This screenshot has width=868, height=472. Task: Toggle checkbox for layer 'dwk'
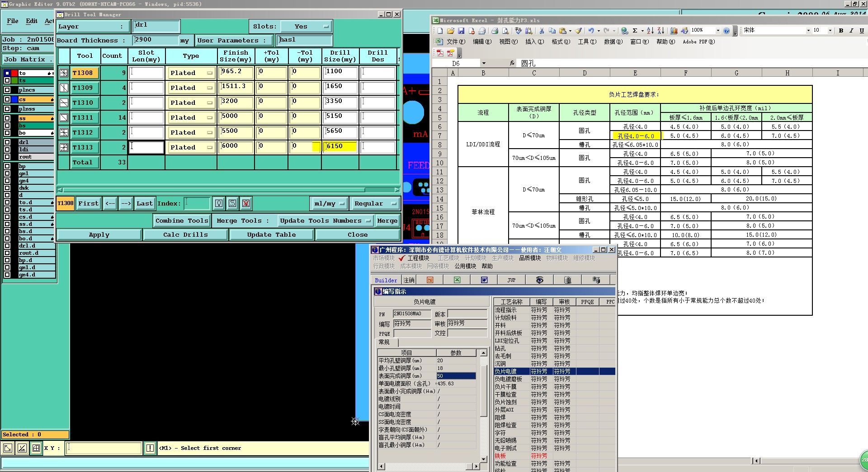(7, 188)
